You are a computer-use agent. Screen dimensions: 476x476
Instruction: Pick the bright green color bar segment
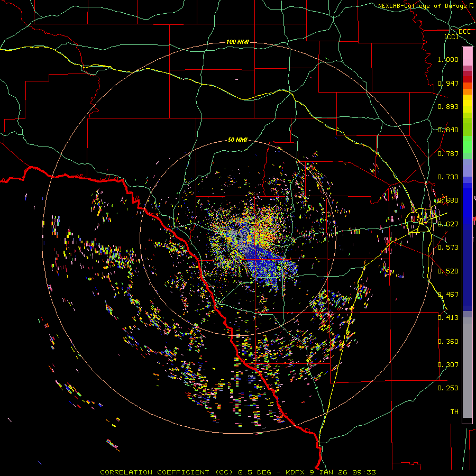pos(467,145)
